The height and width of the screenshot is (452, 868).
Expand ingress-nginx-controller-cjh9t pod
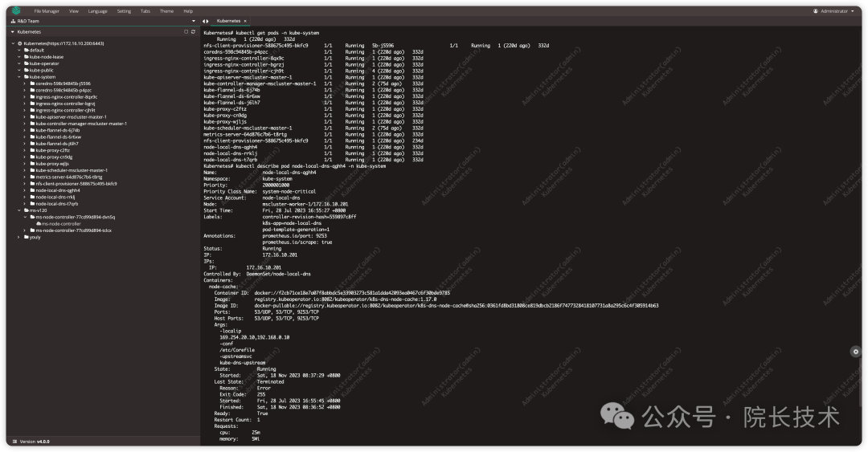pyautogui.click(x=25, y=110)
